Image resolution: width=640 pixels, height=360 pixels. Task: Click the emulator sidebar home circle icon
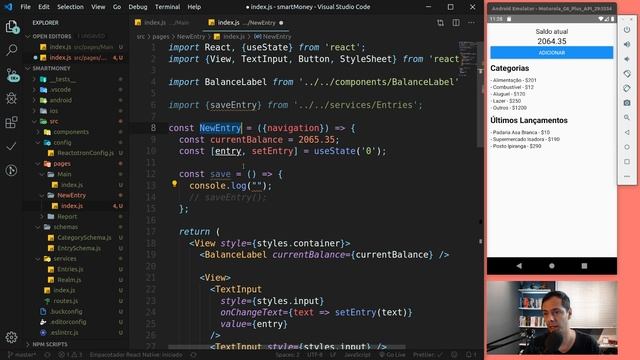pos(627,147)
